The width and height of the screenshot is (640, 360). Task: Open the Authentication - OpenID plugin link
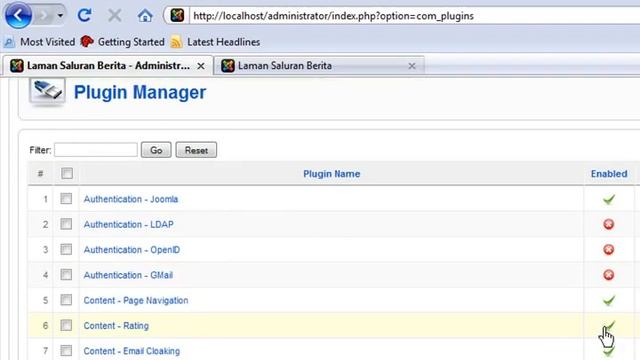coord(131,250)
